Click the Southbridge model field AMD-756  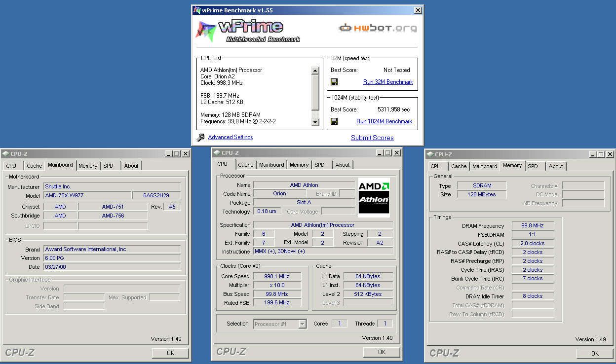(x=113, y=216)
